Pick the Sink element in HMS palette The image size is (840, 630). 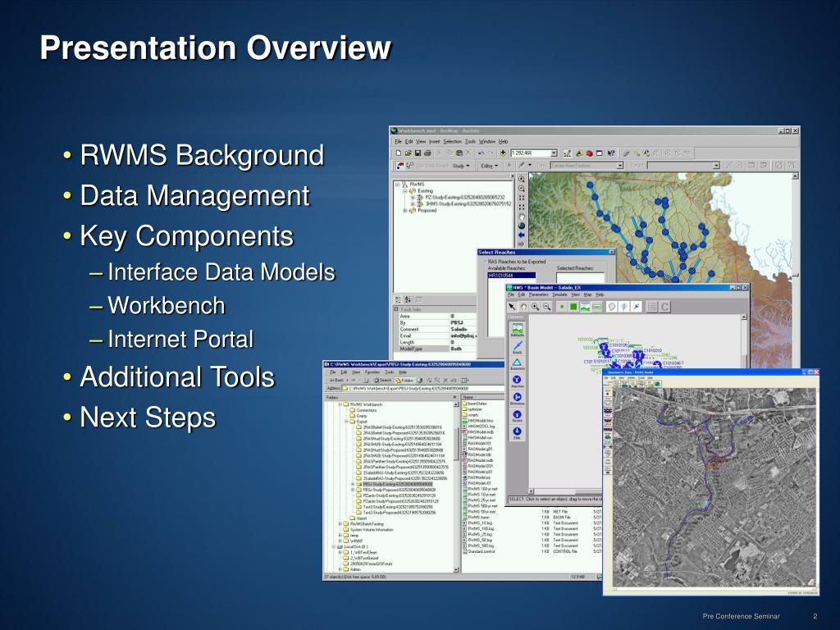tap(517, 433)
